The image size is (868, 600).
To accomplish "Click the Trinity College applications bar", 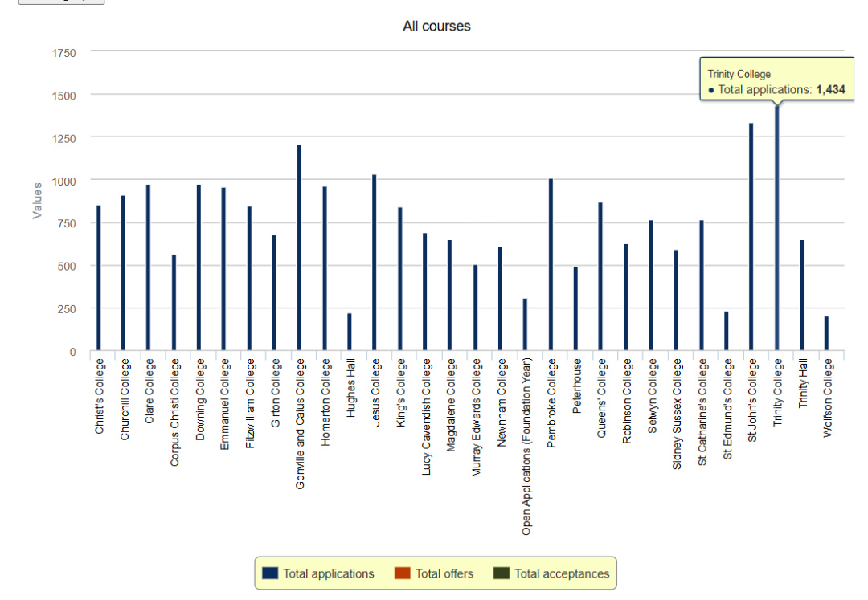I will click(x=776, y=228).
